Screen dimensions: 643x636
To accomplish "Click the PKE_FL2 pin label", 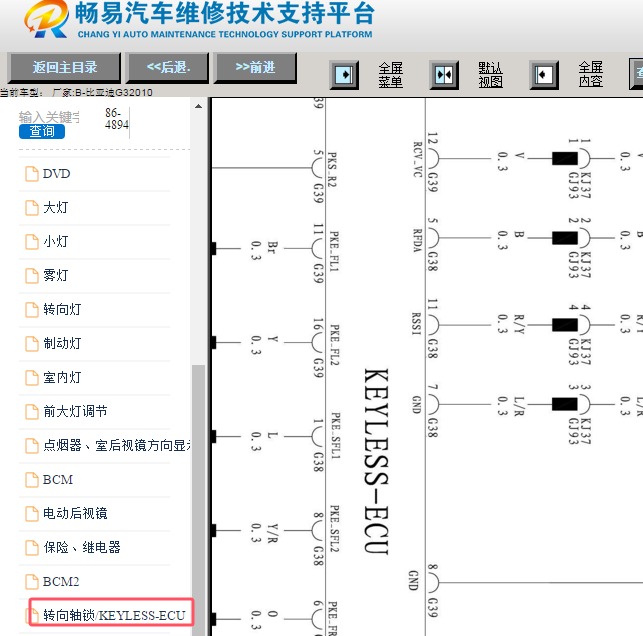I will (x=335, y=345).
